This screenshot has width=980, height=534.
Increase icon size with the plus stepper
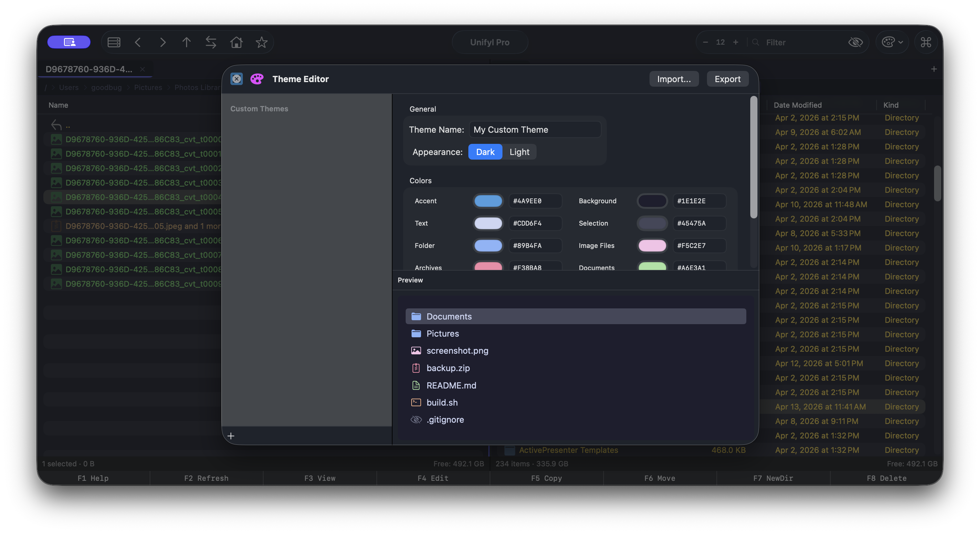pyautogui.click(x=736, y=42)
